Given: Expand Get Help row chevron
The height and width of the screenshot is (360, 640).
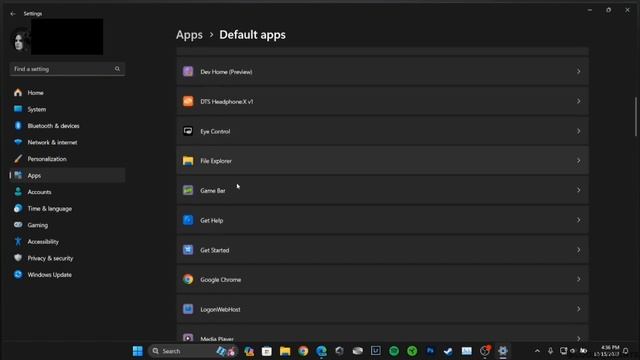Looking at the screenshot, I should click(578, 220).
